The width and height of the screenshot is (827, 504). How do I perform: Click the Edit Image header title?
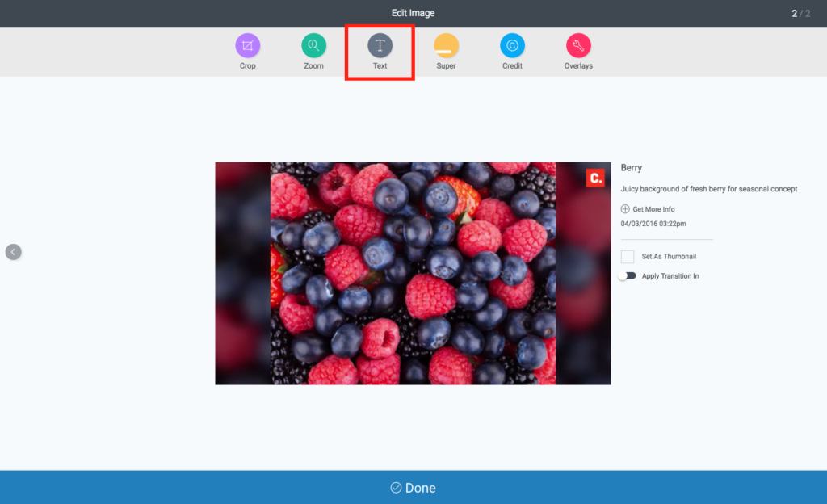tap(413, 13)
